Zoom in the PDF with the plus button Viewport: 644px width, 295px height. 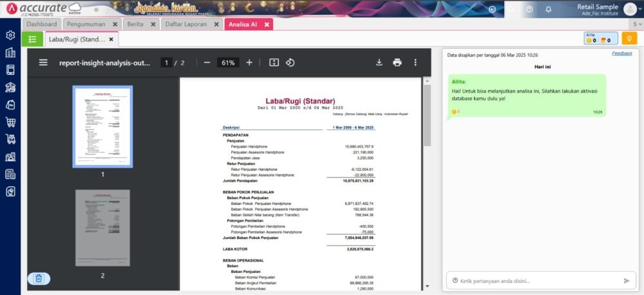(x=249, y=62)
